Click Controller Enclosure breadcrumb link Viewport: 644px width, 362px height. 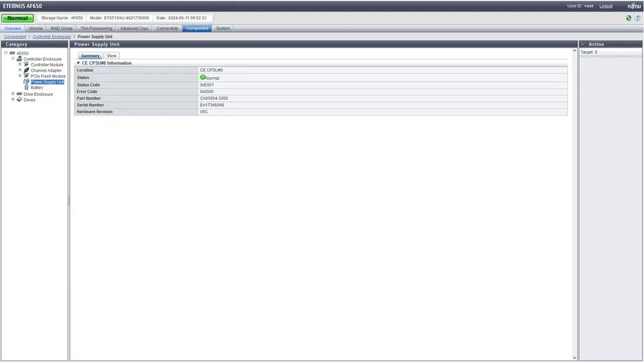pyautogui.click(x=51, y=36)
